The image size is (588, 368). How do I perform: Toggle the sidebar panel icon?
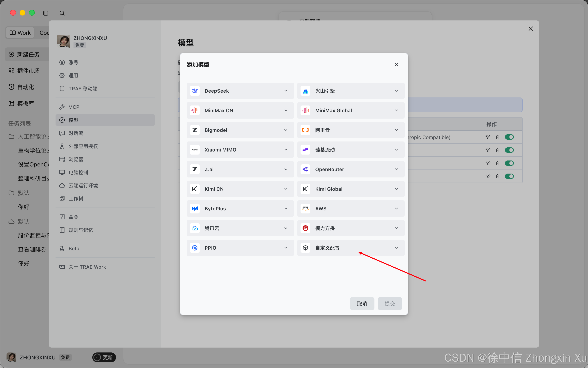46,13
